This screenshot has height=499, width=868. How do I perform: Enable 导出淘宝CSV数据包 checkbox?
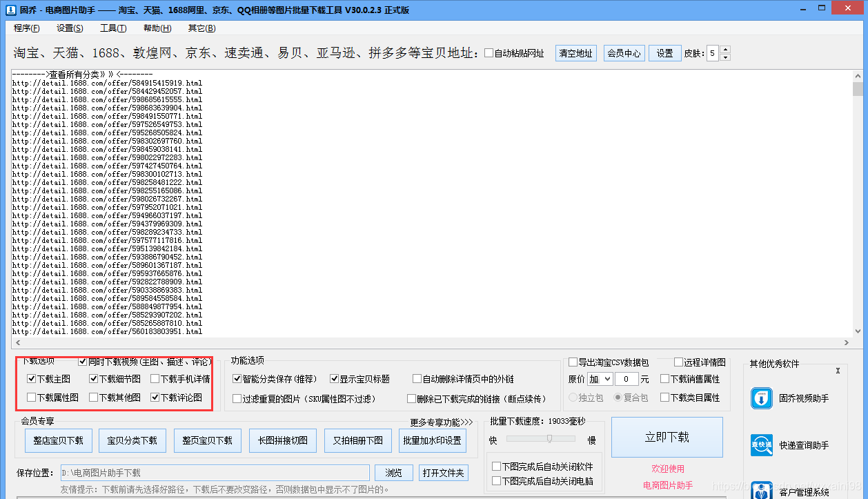point(573,362)
